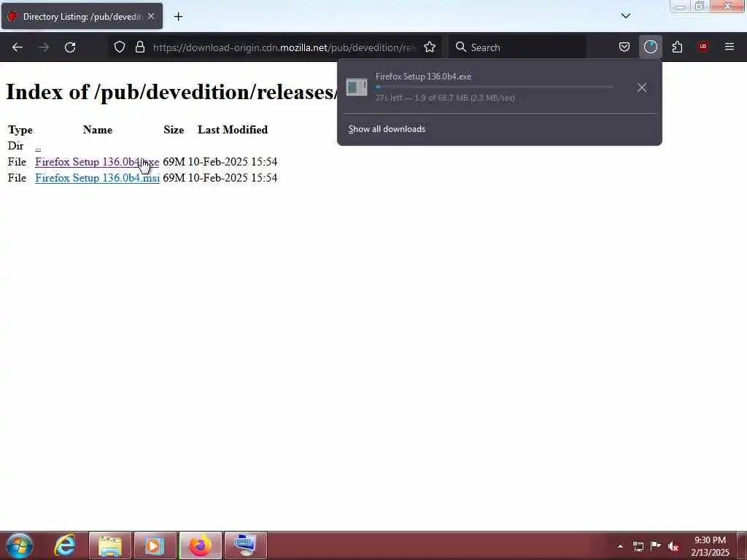The image size is (747, 560).
Task: Open the Firefox application menu
Action: [729, 47]
